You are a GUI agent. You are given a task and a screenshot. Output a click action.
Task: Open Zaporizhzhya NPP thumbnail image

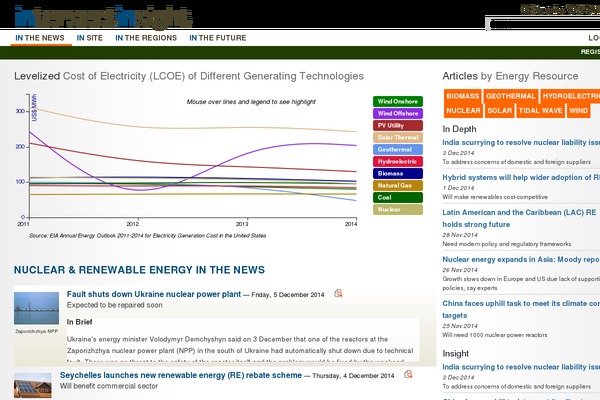(36, 308)
